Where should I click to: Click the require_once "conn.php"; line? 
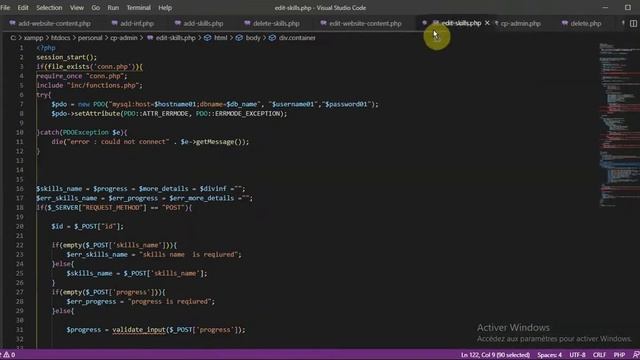[x=82, y=76]
